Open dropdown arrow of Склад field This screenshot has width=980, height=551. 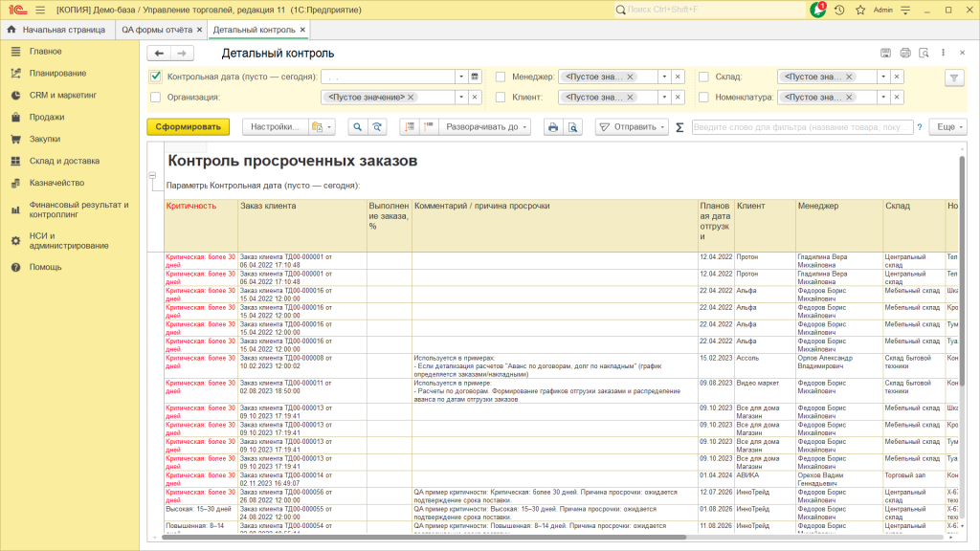(x=883, y=77)
